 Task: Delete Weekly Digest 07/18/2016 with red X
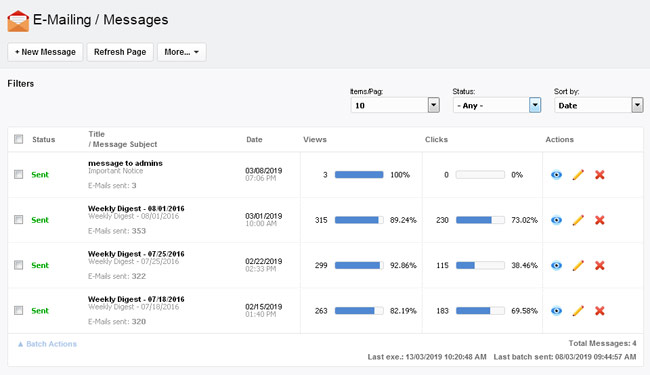[x=599, y=311]
